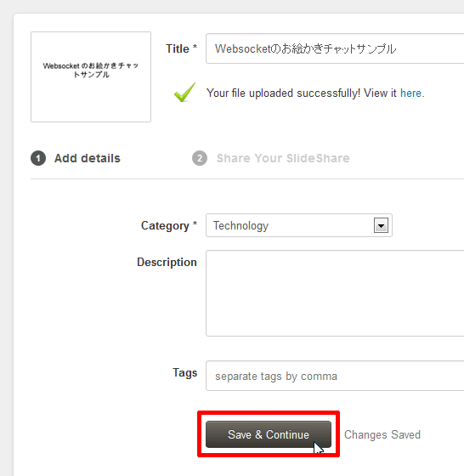Click inside the Description text area
Viewport: 464px width, 476px height.
coord(335,293)
